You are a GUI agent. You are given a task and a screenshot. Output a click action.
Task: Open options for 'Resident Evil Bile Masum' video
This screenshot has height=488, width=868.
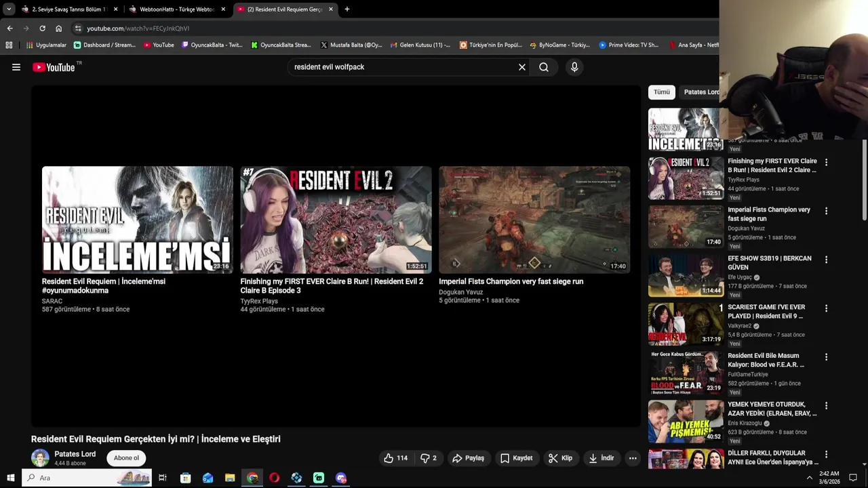(826, 357)
